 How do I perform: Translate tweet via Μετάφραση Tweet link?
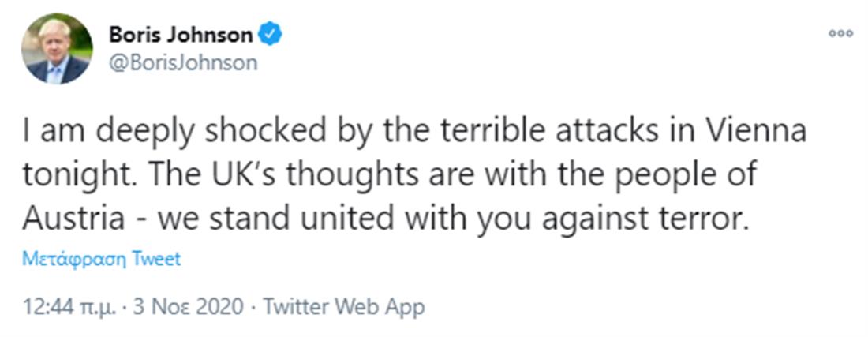(102, 259)
